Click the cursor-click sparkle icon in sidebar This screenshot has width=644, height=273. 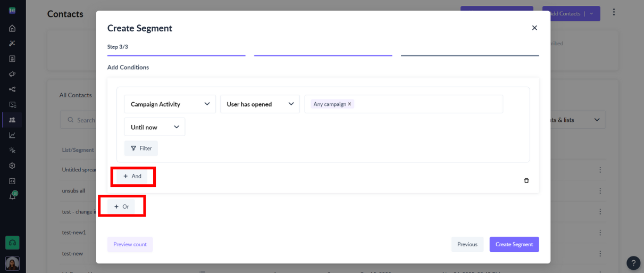tap(12, 150)
